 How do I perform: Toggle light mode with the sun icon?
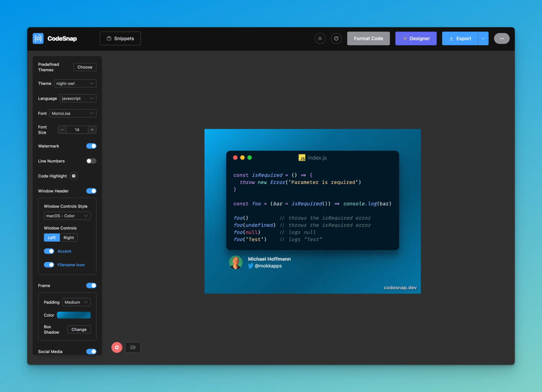320,38
